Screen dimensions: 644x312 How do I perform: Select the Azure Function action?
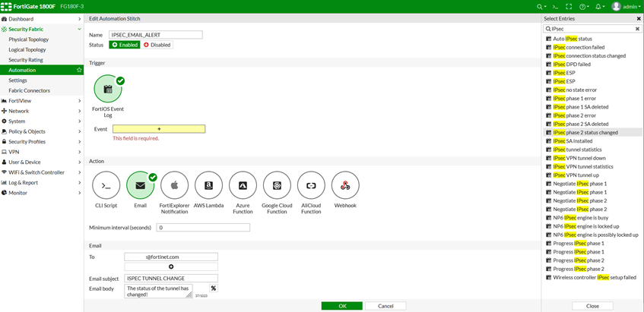(243, 185)
